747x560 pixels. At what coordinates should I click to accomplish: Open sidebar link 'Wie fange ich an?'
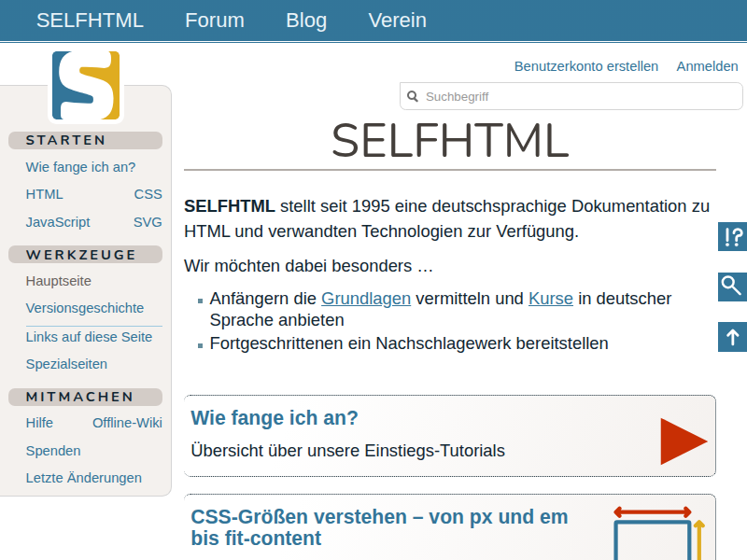pos(80,167)
